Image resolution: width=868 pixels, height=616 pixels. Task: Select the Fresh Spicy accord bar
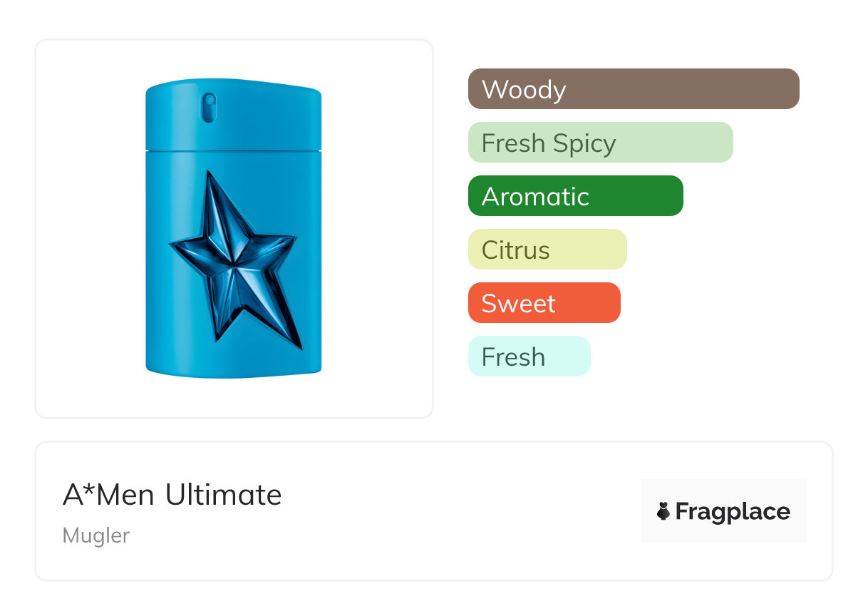pyautogui.click(x=600, y=143)
